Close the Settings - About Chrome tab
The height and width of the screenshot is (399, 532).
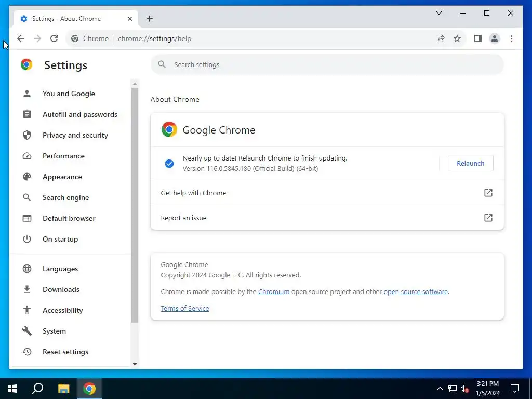pos(129,19)
